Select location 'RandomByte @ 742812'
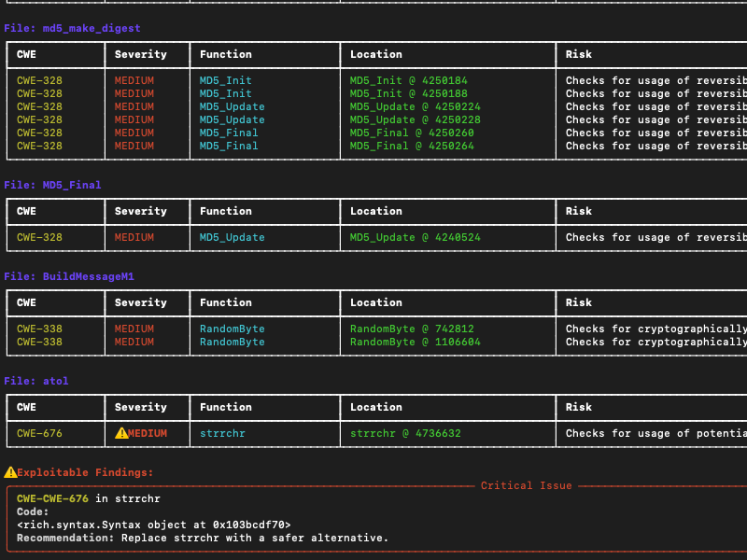Image resolution: width=747 pixels, height=560 pixels. (x=412, y=329)
